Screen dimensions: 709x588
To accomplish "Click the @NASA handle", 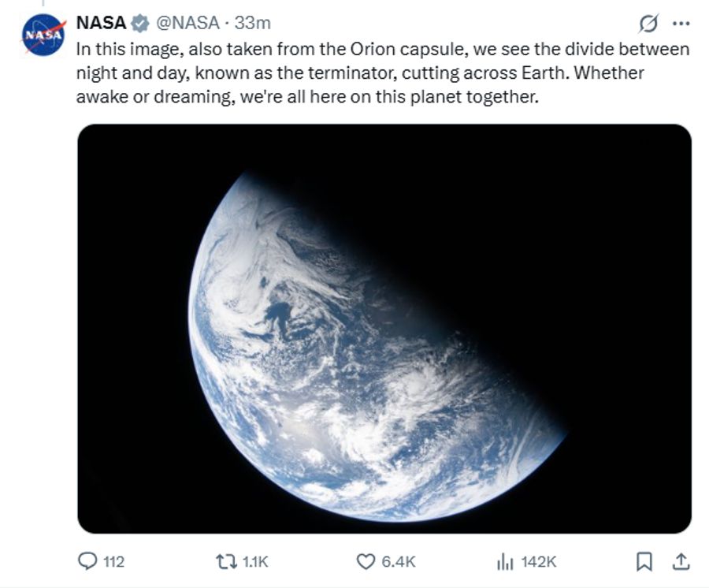I will tap(188, 23).
